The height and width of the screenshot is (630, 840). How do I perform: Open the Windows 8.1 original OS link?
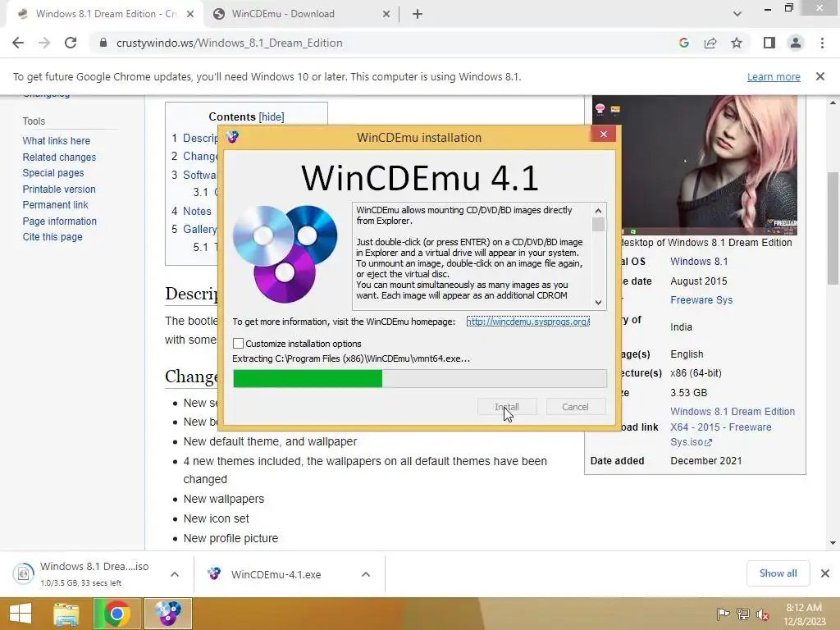pyautogui.click(x=699, y=262)
